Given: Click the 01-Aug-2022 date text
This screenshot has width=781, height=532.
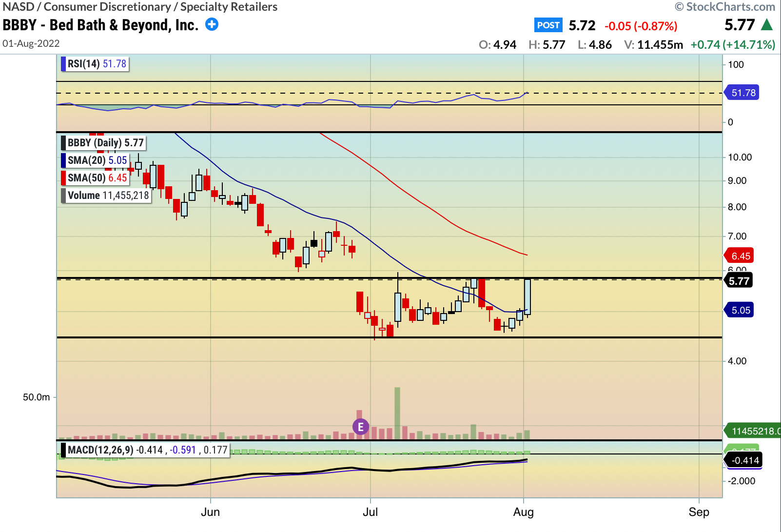Looking at the screenshot, I should 31,43.
